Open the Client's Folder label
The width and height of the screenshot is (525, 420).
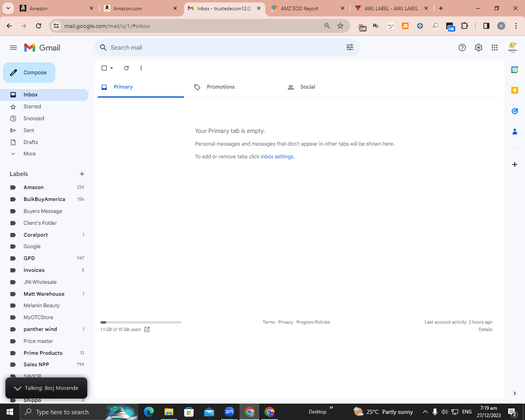[x=44, y=223]
